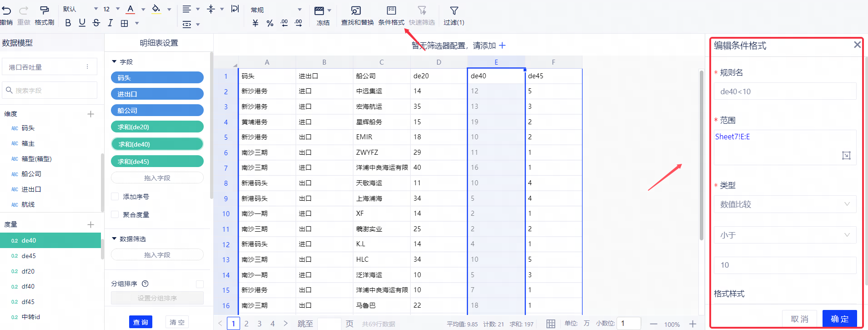
Task: Go to page 2 of results
Action: (x=246, y=324)
